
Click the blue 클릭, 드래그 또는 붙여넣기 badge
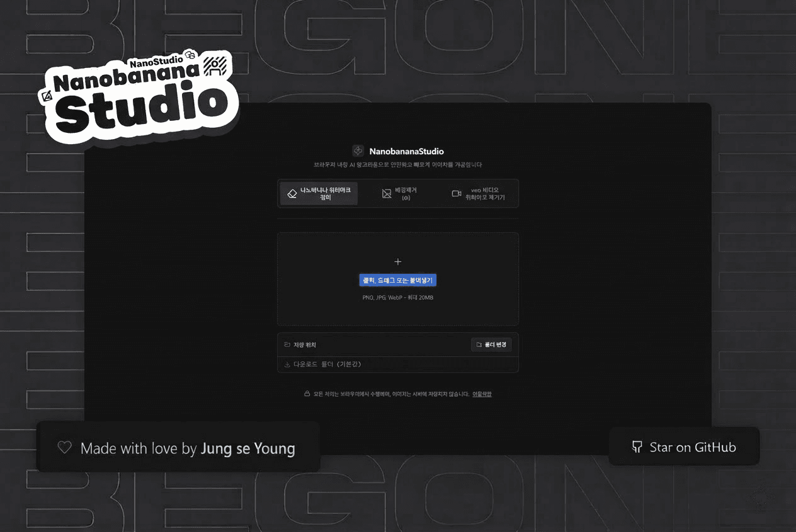coord(397,280)
